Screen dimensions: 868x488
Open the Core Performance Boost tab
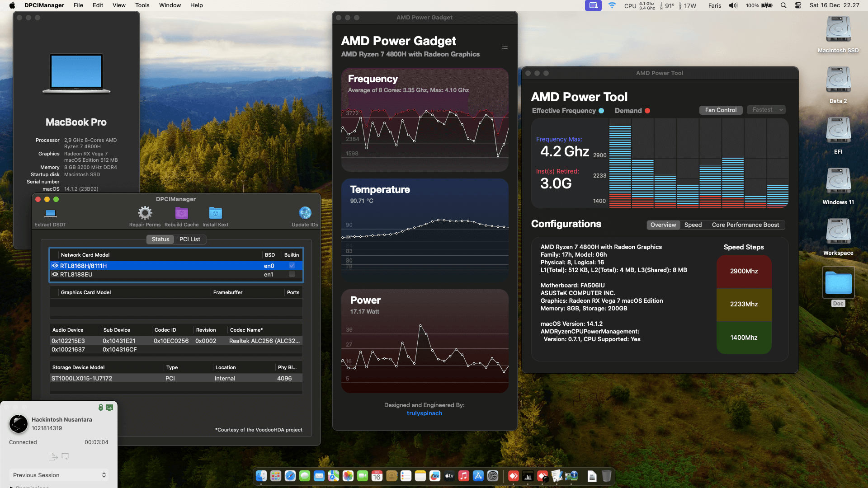click(x=745, y=225)
